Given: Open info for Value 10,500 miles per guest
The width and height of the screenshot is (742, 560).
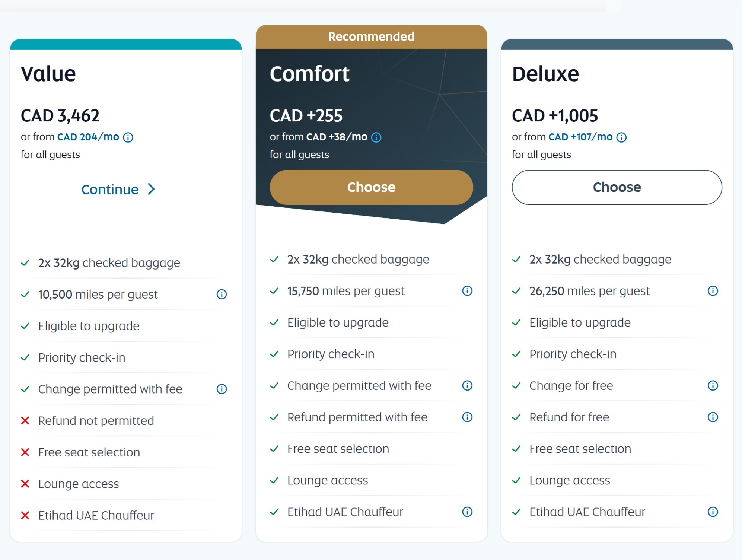Looking at the screenshot, I should [x=222, y=295].
